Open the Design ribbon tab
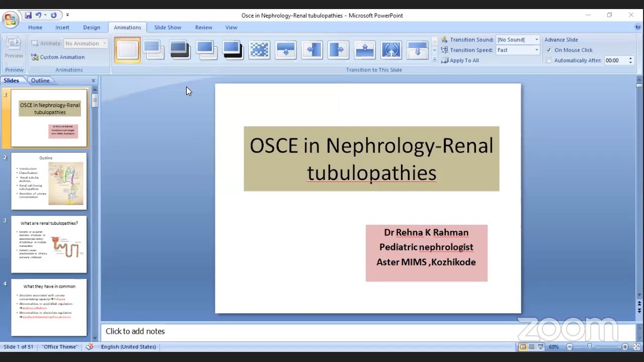644x362 pixels. [x=92, y=28]
